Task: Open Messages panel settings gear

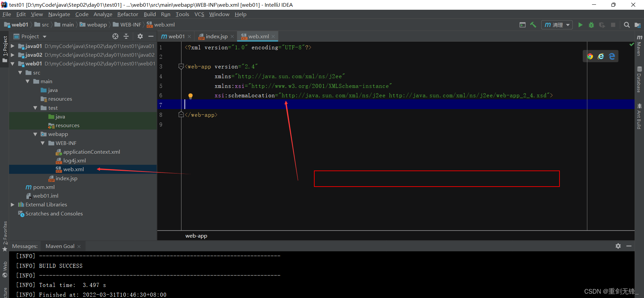Action: coord(618,246)
